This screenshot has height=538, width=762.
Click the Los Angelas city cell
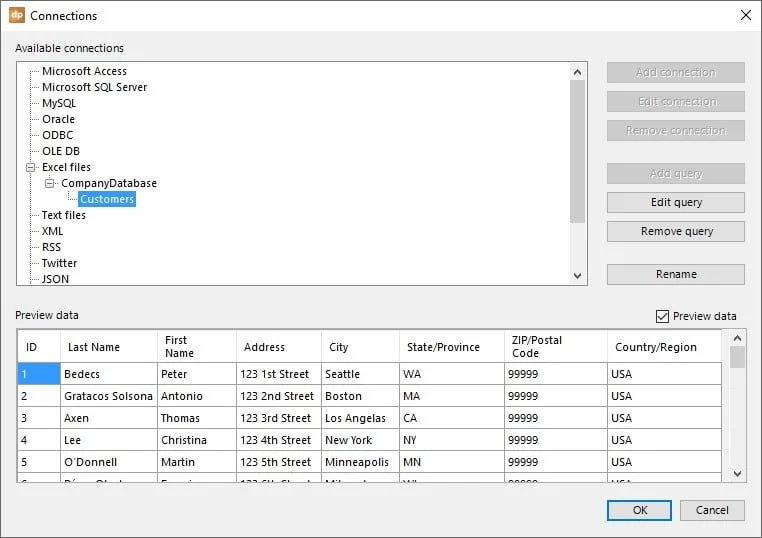(x=360, y=418)
